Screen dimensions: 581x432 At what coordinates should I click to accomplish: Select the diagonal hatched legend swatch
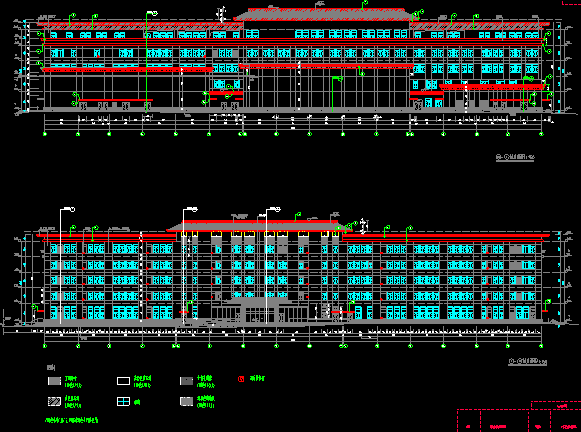click(54, 402)
